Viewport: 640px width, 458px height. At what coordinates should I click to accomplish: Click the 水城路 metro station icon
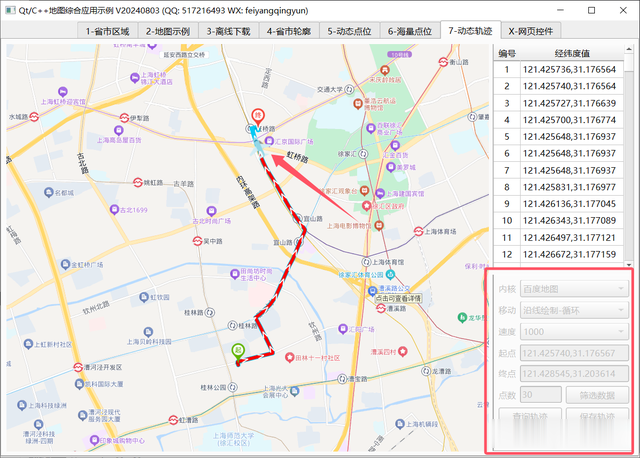(x=34, y=117)
